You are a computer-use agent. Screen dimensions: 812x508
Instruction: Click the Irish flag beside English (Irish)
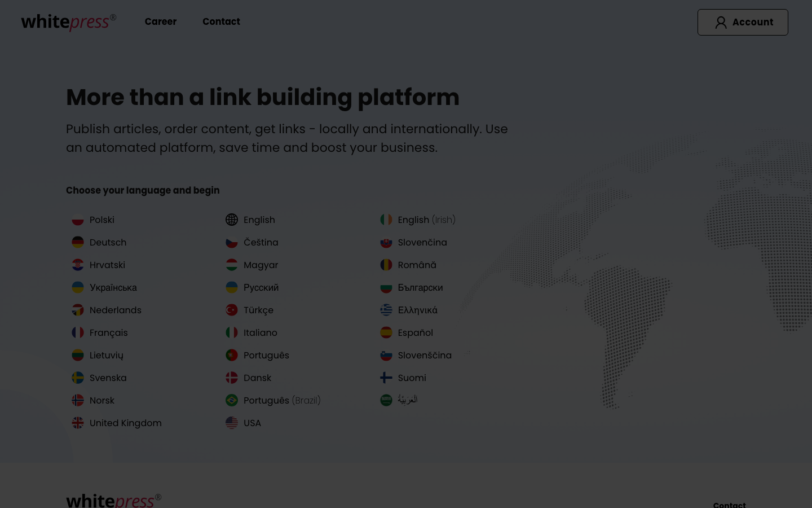coord(386,220)
